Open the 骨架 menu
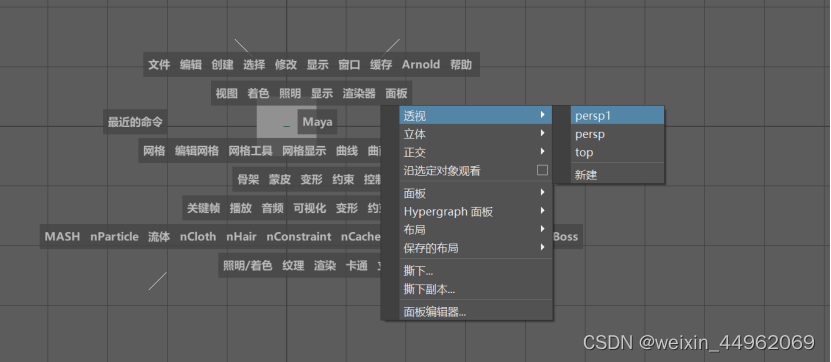831x362 pixels. pyautogui.click(x=248, y=180)
